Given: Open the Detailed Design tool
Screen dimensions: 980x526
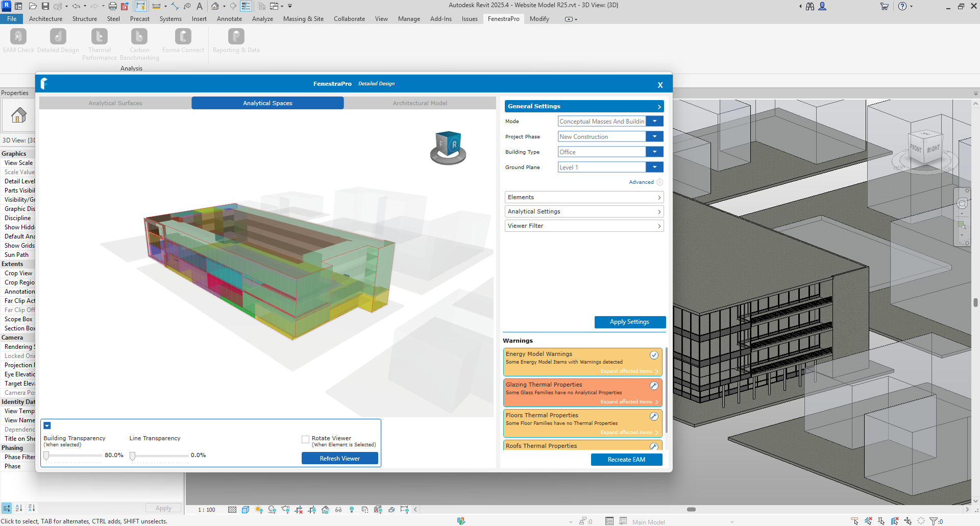Looking at the screenshot, I should (58, 37).
